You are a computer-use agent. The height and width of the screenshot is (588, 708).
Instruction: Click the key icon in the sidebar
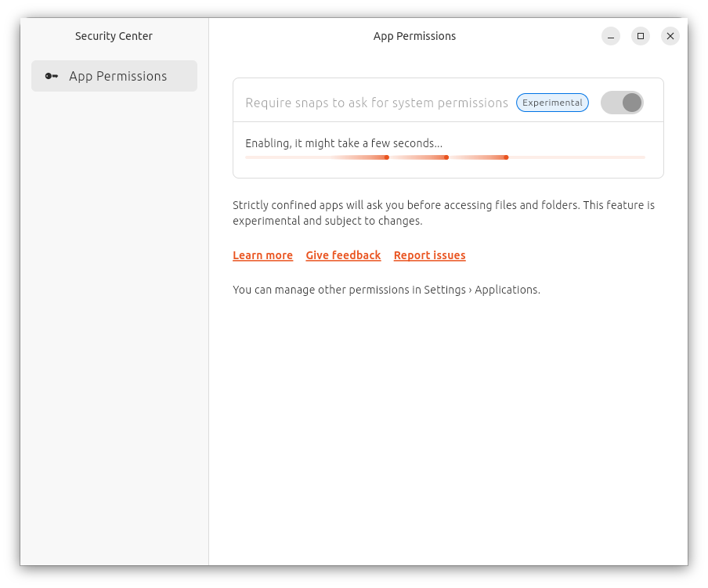coord(52,76)
